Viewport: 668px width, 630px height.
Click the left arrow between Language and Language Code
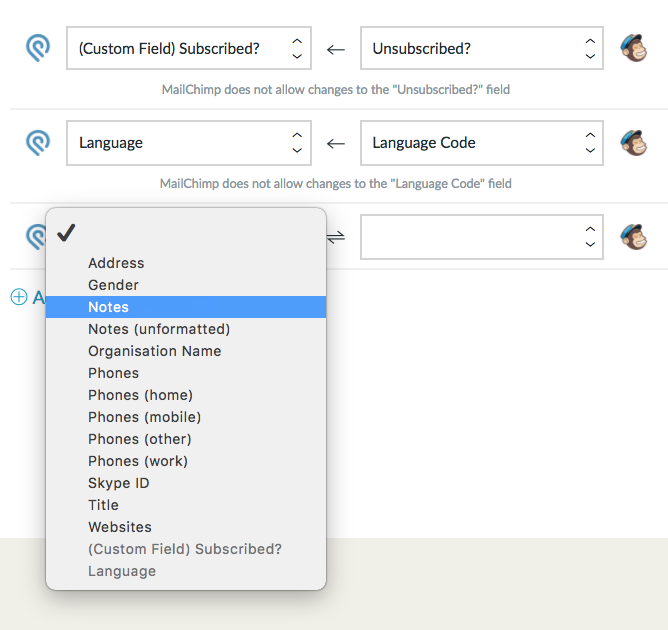[x=336, y=144]
